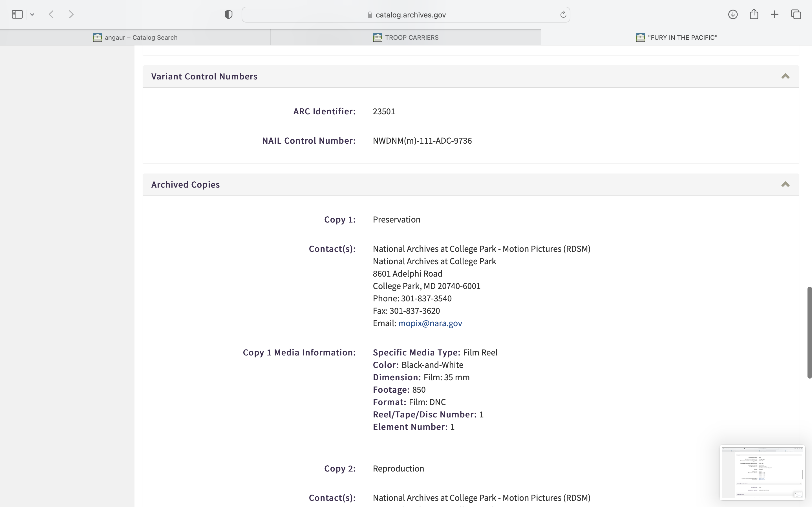Viewport: 812px width, 507px height.
Task: Open the sidebar options dropdown chevron
Action: (x=32, y=14)
